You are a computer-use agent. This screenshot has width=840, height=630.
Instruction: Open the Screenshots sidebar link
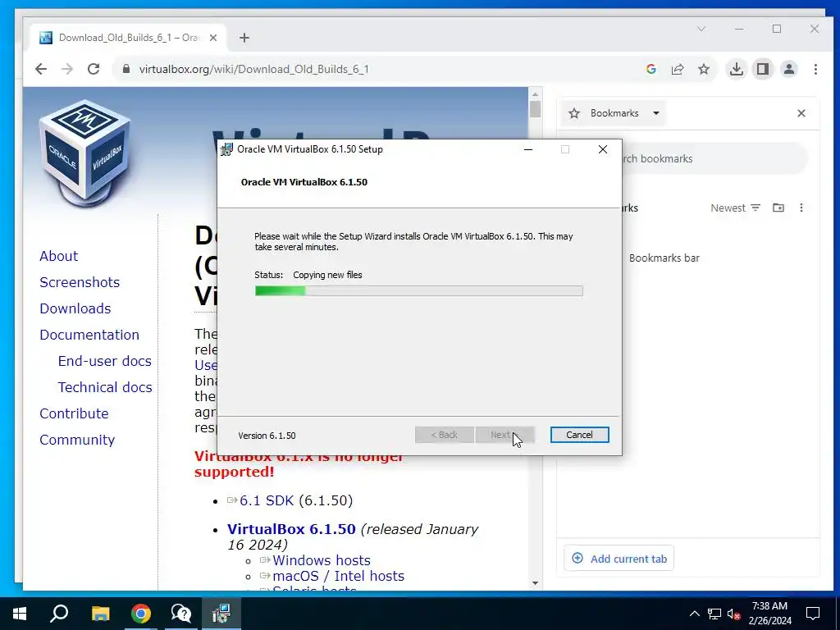(x=80, y=282)
